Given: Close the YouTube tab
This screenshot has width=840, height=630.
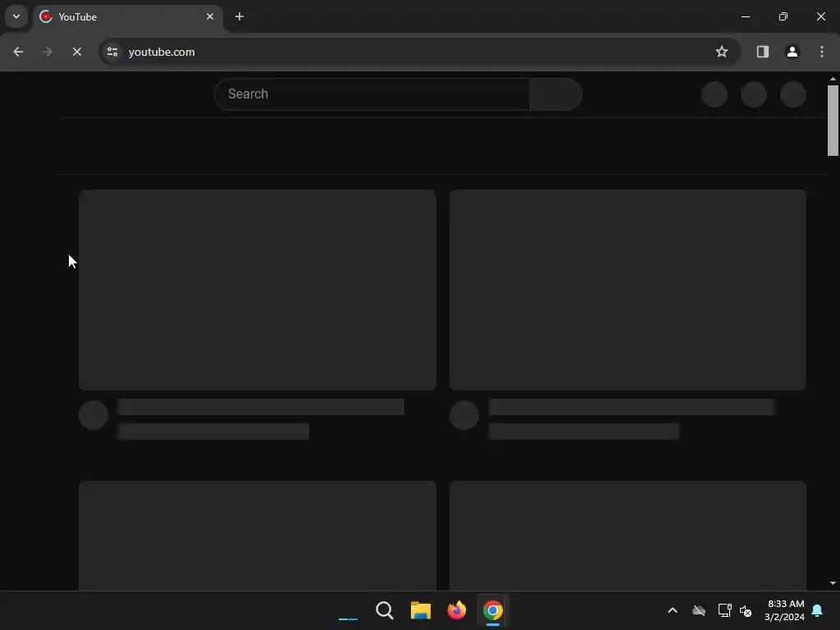Looking at the screenshot, I should (210, 16).
